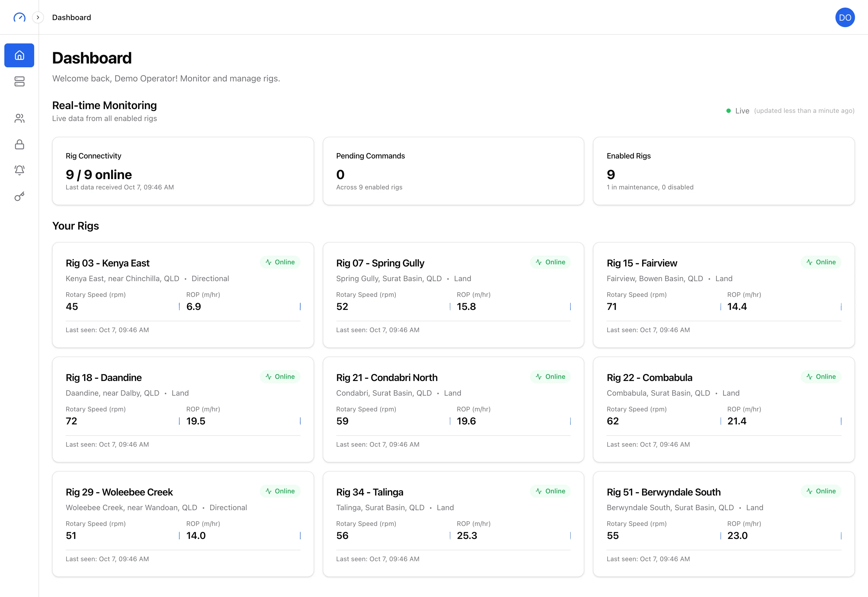This screenshot has height=597, width=868.
Task: Click the Online badge on Rig 15
Action: (821, 262)
